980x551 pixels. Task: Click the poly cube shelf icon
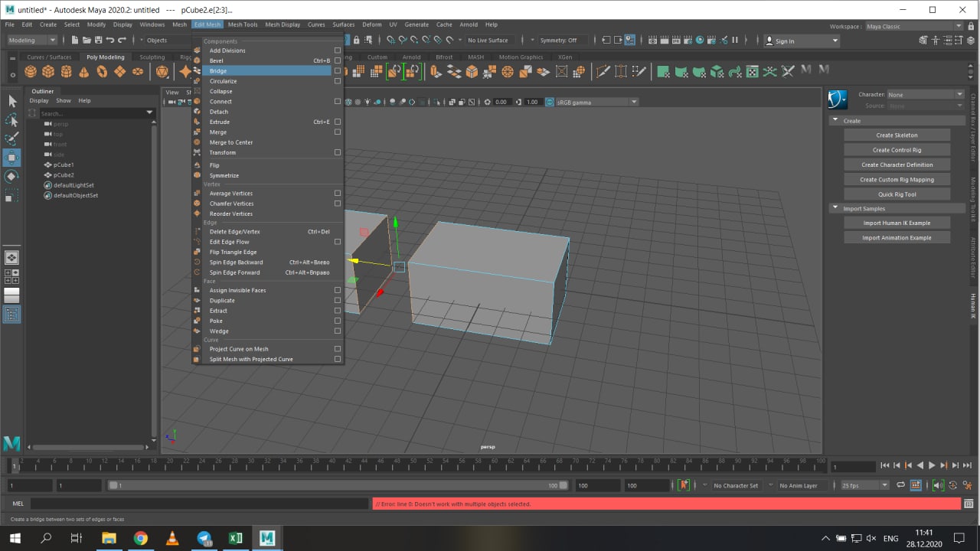point(48,71)
